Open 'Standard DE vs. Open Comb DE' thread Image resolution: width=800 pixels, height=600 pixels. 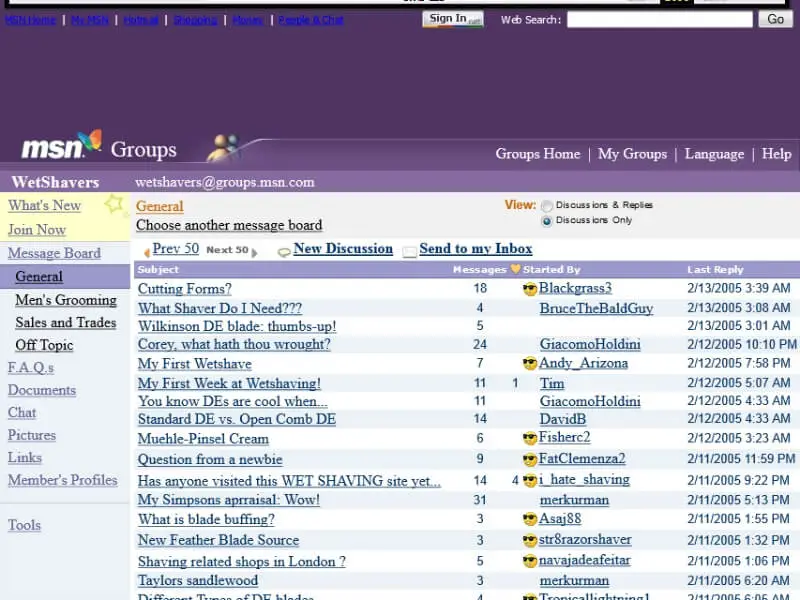click(x=237, y=419)
